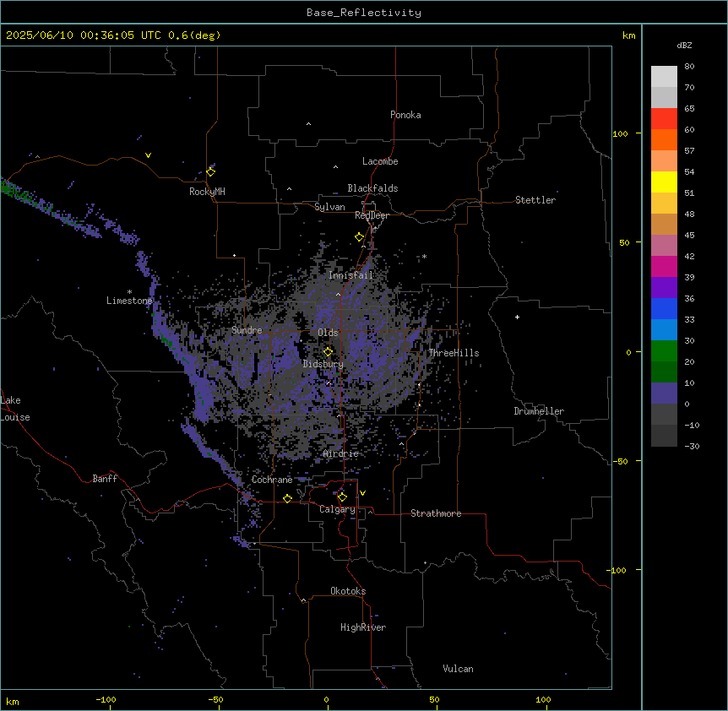Click the ThreeHills label on map
The width and height of the screenshot is (728, 711).
click(454, 353)
